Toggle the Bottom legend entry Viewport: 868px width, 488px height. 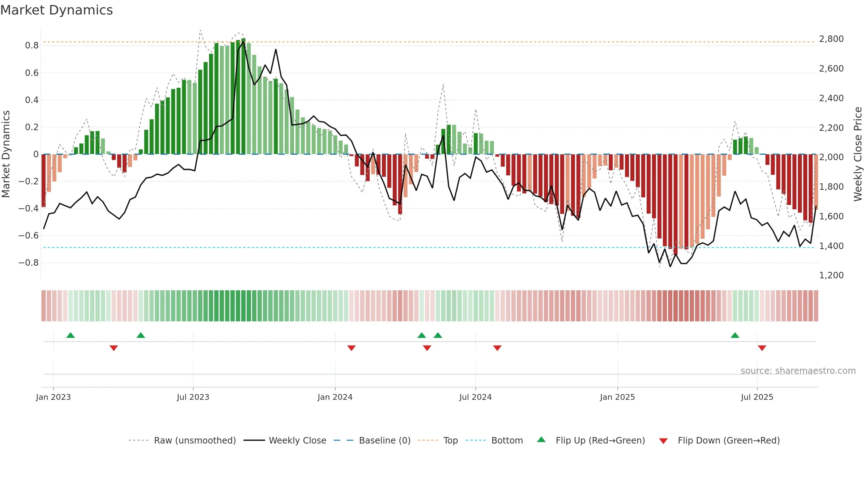coord(494,440)
